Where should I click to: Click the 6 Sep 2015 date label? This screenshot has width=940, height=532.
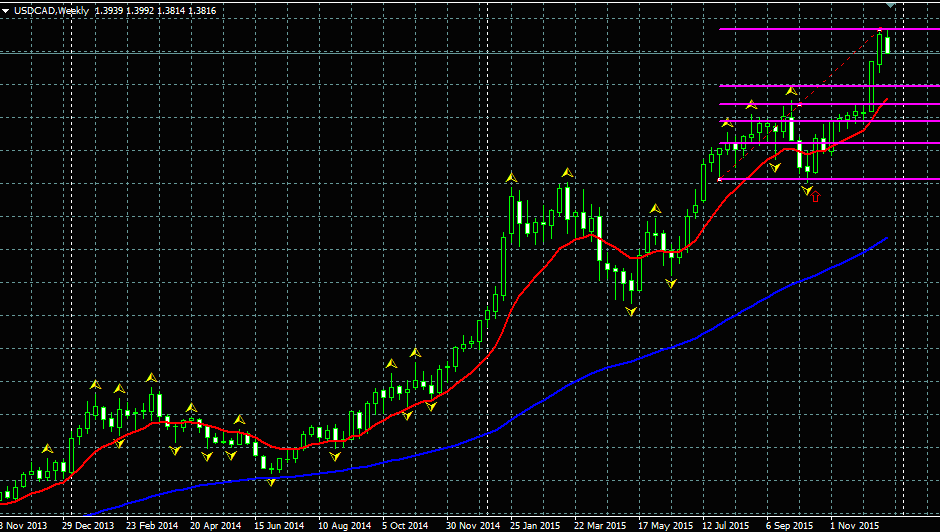coord(790,525)
